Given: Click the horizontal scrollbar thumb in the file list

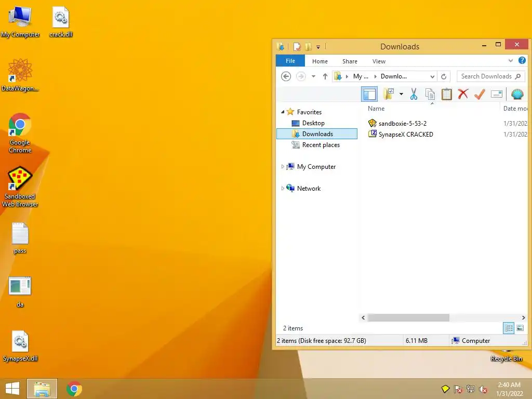Looking at the screenshot, I should tap(408, 317).
